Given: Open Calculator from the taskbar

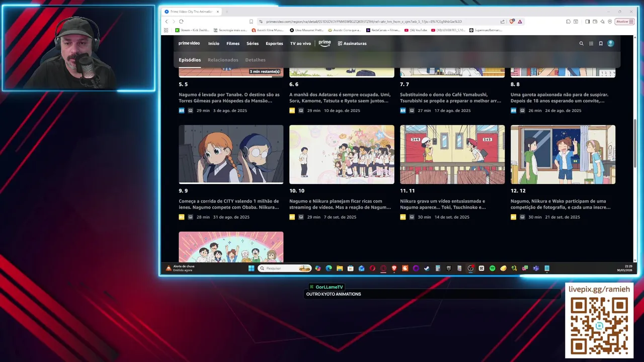Looking at the screenshot, I should (x=438, y=268).
